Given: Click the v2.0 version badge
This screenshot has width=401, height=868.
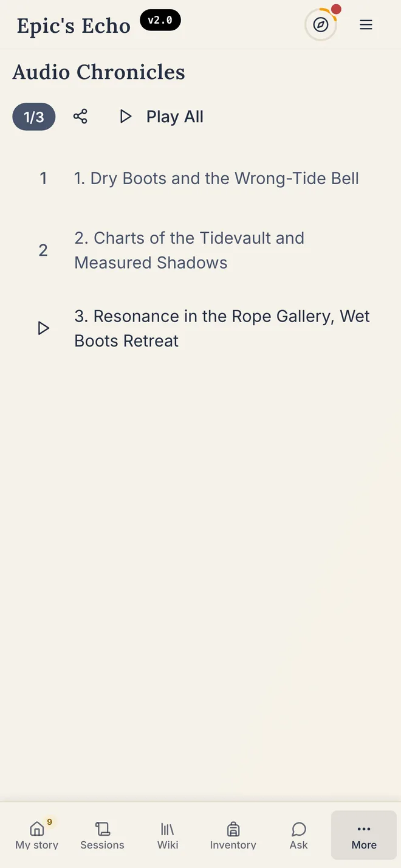Looking at the screenshot, I should tap(160, 20).
